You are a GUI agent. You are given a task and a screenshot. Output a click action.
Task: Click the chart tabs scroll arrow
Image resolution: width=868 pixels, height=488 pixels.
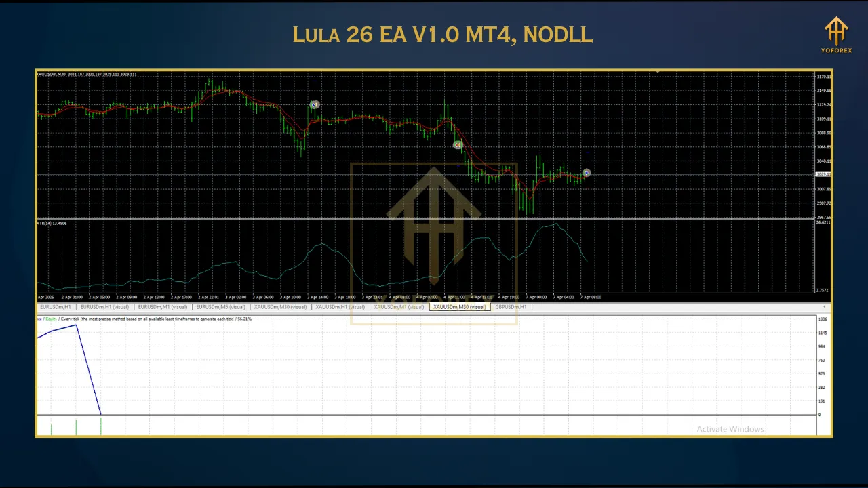pyautogui.click(x=824, y=307)
